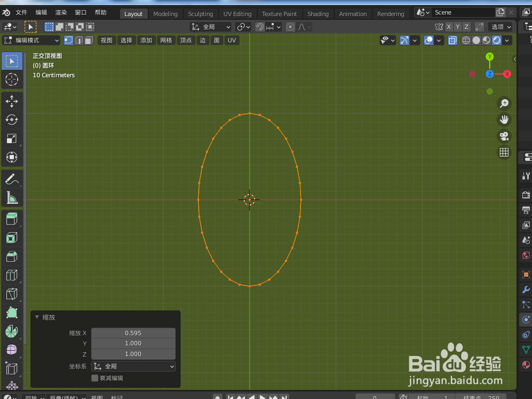532x399 pixels.
Task: Click the magnifier zoom icon in viewport navigation
Action: coord(504,104)
